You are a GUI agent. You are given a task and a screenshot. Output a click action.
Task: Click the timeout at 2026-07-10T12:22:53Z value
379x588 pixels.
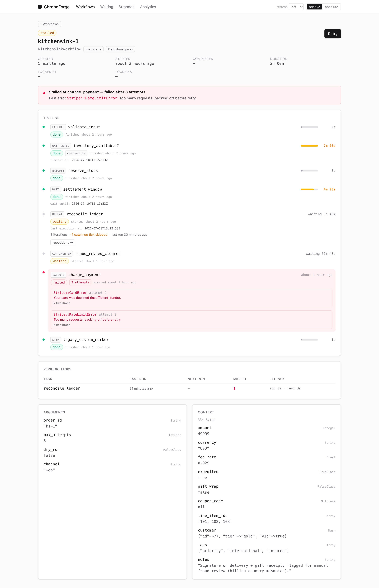(x=90, y=160)
